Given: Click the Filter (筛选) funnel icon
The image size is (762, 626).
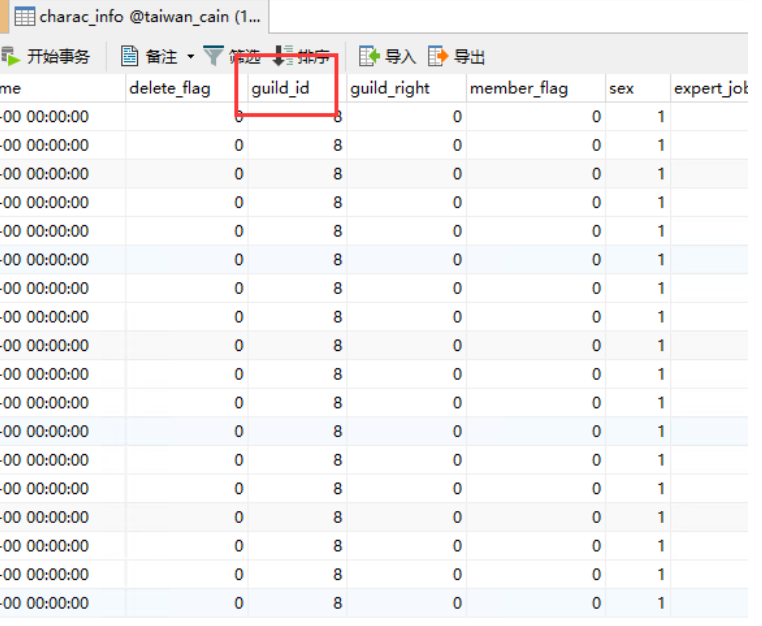Looking at the screenshot, I should pyautogui.click(x=214, y=56).
